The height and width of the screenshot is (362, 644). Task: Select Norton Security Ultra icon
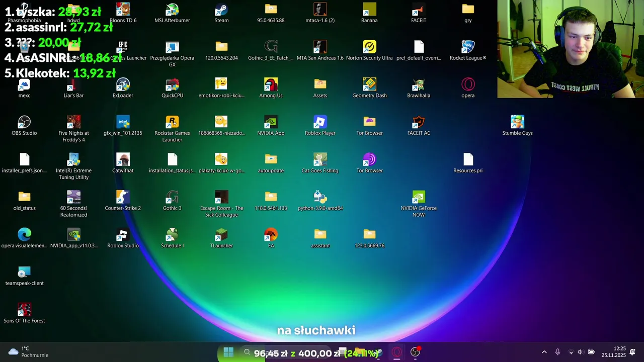click(369, 51)
